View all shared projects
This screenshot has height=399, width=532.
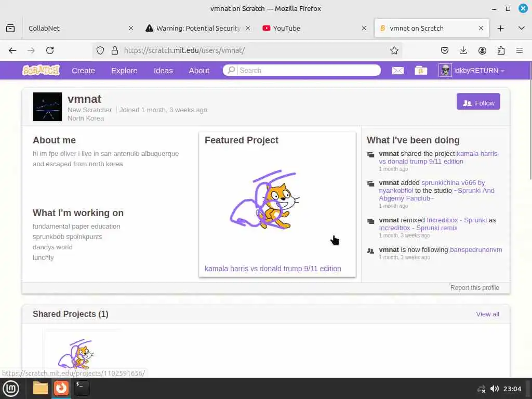(487, 314)
